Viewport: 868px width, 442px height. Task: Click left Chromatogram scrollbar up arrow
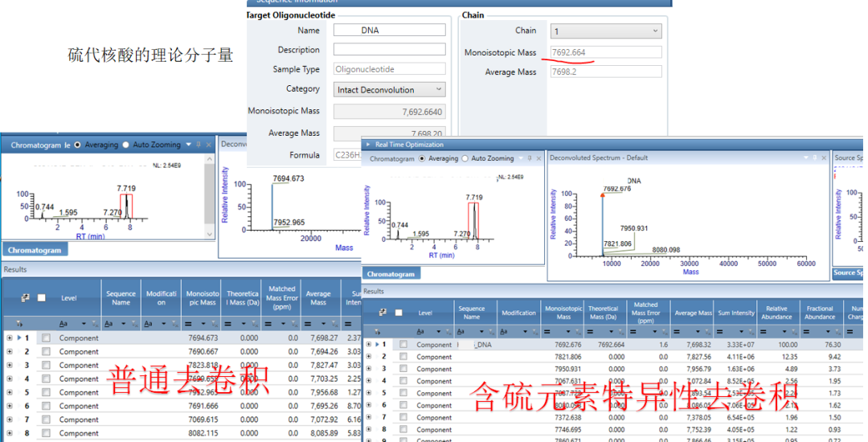209,159
